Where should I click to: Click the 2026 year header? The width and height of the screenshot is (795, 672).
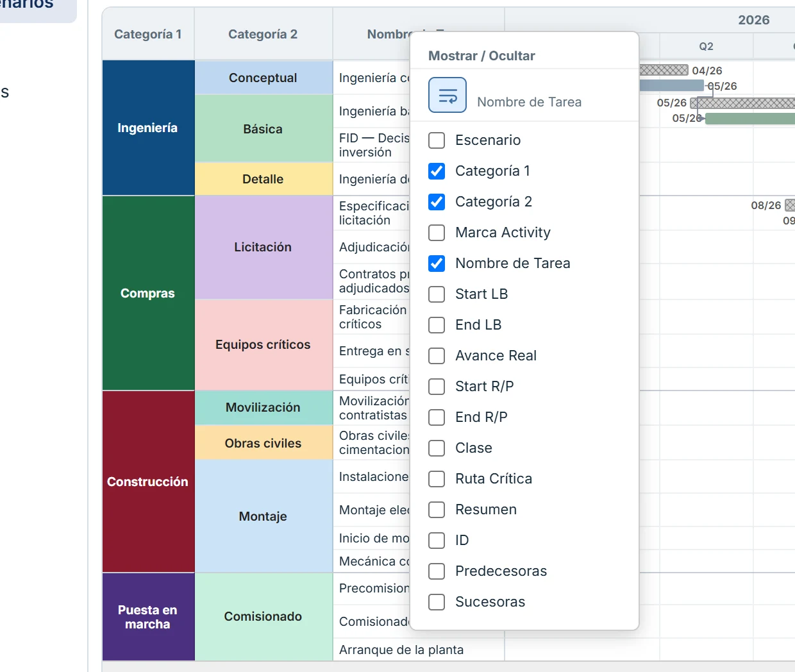[x=754, y=20]
